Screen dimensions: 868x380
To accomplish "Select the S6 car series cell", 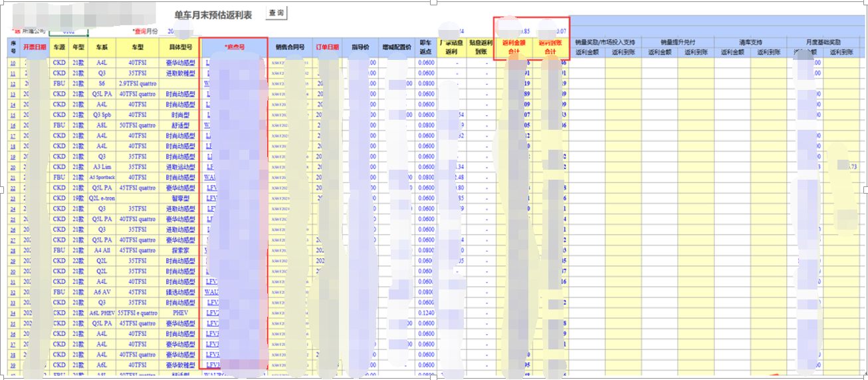I will 102,84.
